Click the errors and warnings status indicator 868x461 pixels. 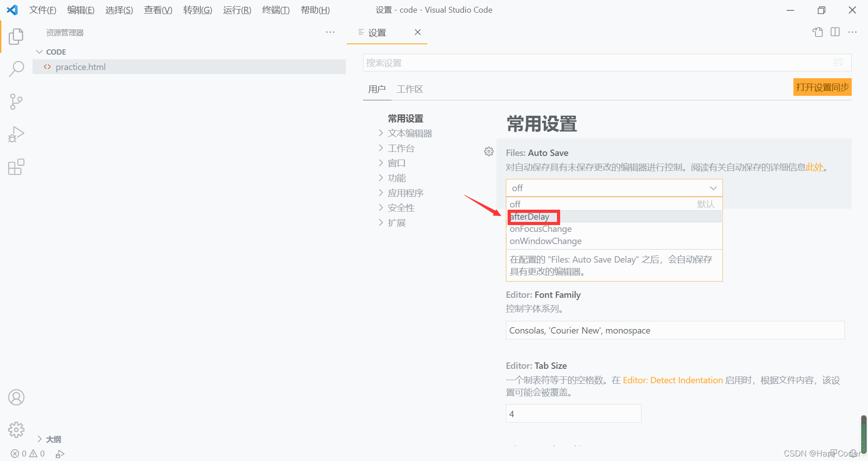[28, 453]
